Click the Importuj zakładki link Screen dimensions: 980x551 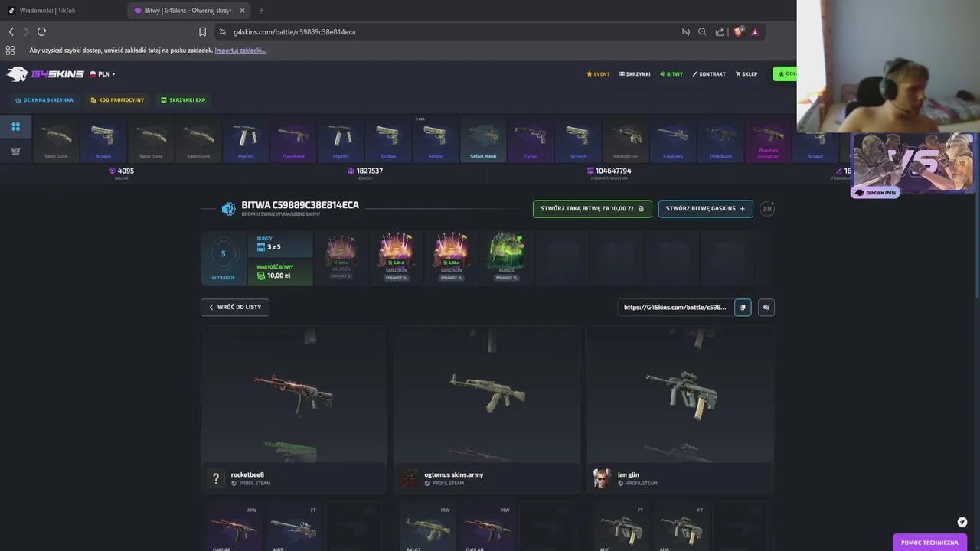[240, 51]
